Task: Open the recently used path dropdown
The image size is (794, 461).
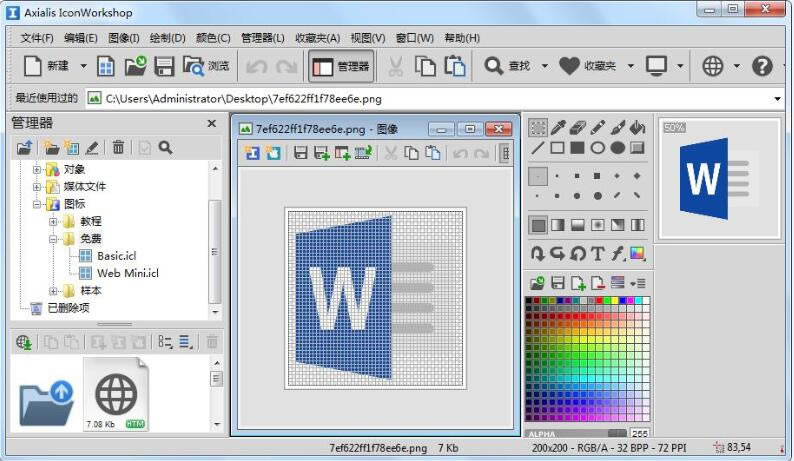Action: point(777,99)
